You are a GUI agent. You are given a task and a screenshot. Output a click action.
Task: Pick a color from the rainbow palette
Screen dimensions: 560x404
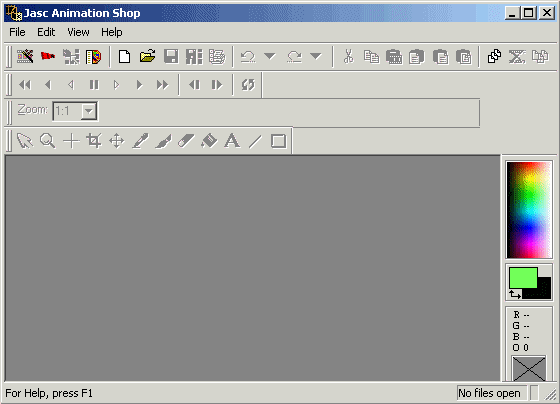tap(529, 210)
